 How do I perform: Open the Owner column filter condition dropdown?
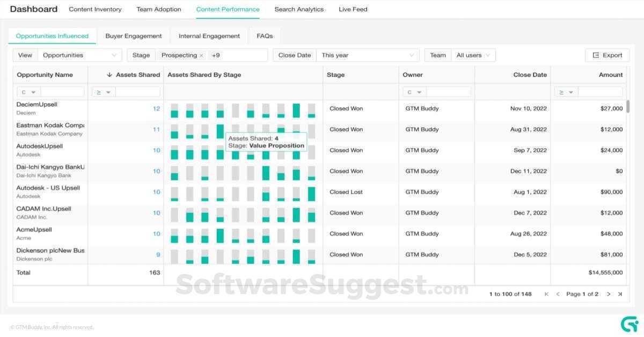[413, 91]
